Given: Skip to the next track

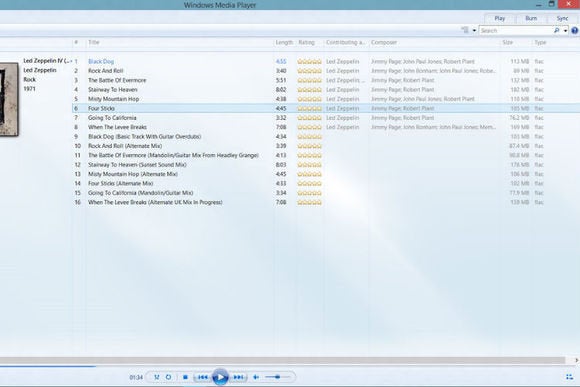Looking at the screenshot, I should (x=239, y=377).
